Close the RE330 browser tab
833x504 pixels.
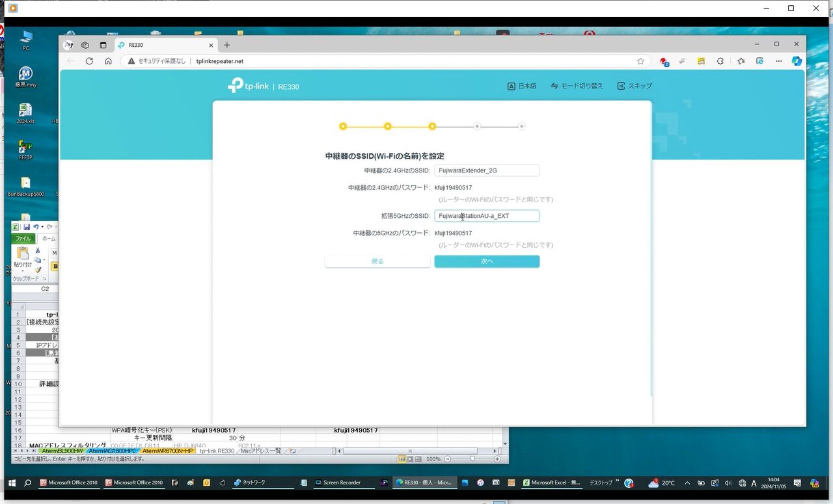[212, 45]
